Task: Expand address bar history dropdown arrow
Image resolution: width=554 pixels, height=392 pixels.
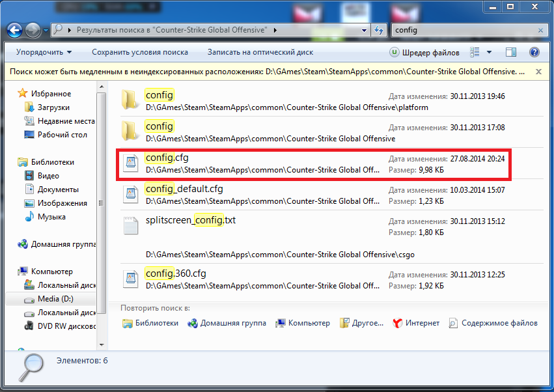Action: pos(364,31)
